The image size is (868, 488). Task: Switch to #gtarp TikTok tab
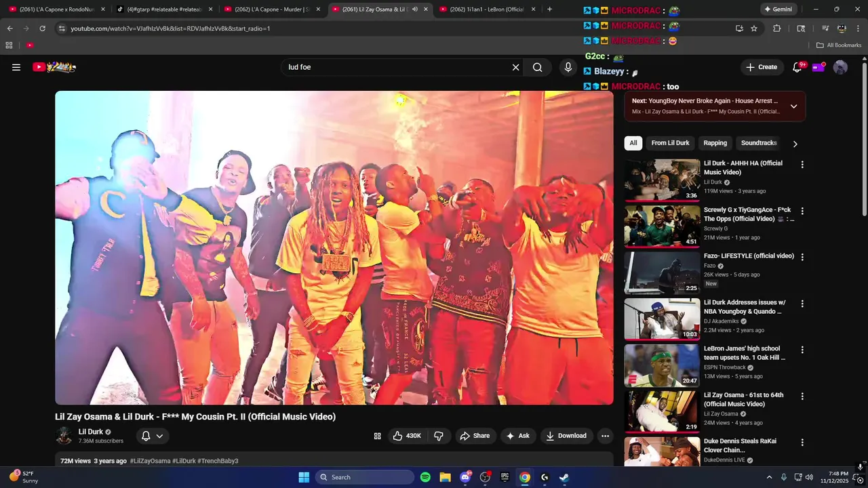(x=165, y=9)
